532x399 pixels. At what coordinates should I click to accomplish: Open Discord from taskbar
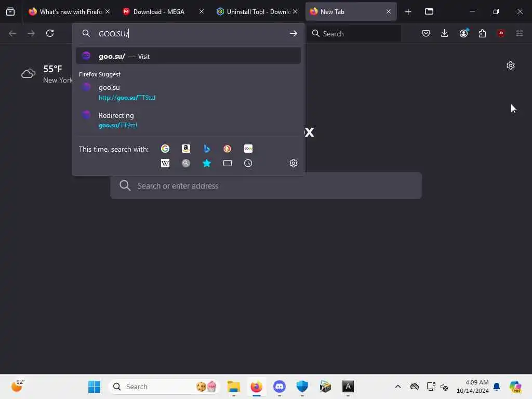[x=279, y=387]
